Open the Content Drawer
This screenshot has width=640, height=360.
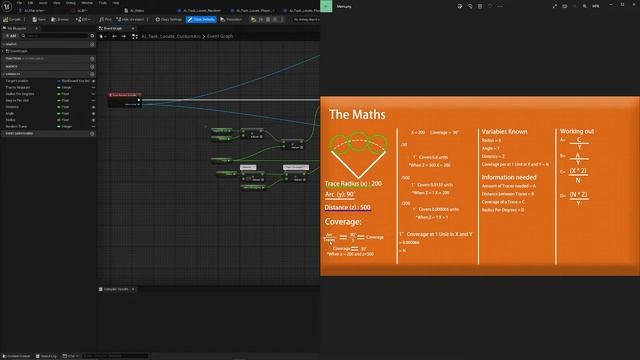tap(16, 356)
